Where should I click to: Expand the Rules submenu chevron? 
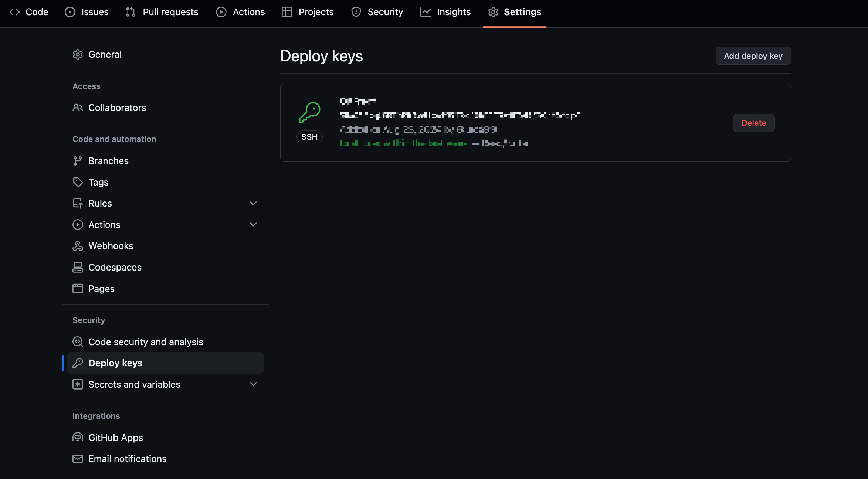point(253,203)
